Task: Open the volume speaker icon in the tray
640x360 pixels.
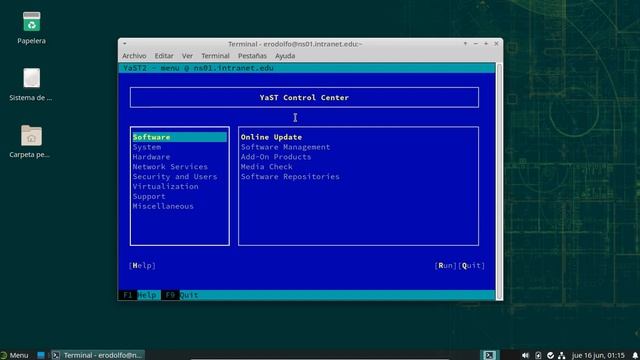Action: (x=525, y=356)
